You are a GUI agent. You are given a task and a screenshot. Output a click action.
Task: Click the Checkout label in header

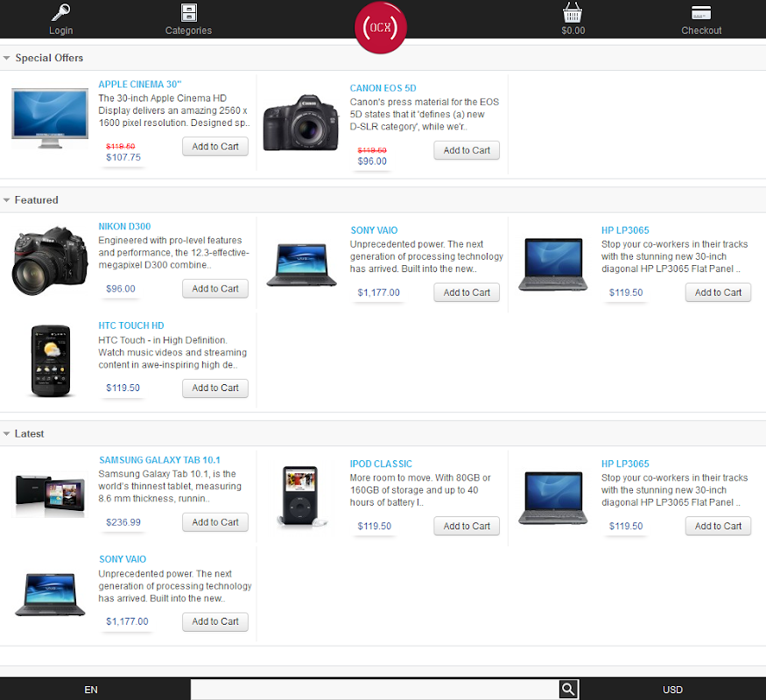pyautogui.click(x=701, y=31)
